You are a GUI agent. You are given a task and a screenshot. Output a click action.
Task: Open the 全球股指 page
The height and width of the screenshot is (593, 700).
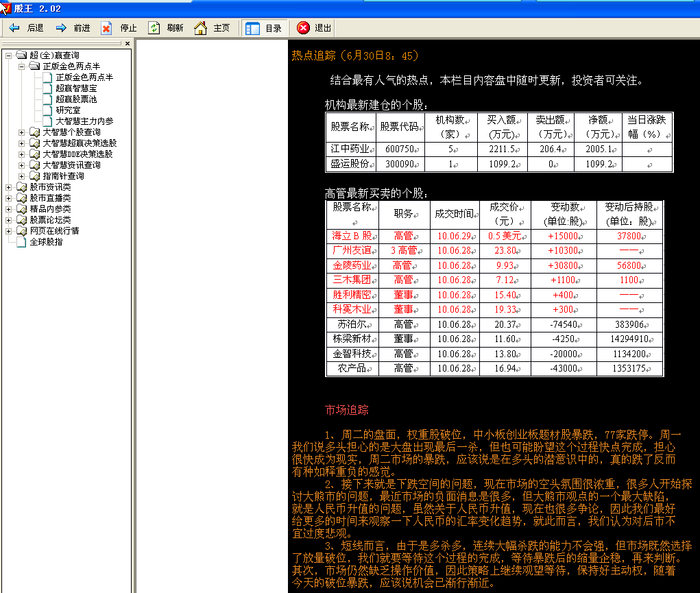pos(47,242)
